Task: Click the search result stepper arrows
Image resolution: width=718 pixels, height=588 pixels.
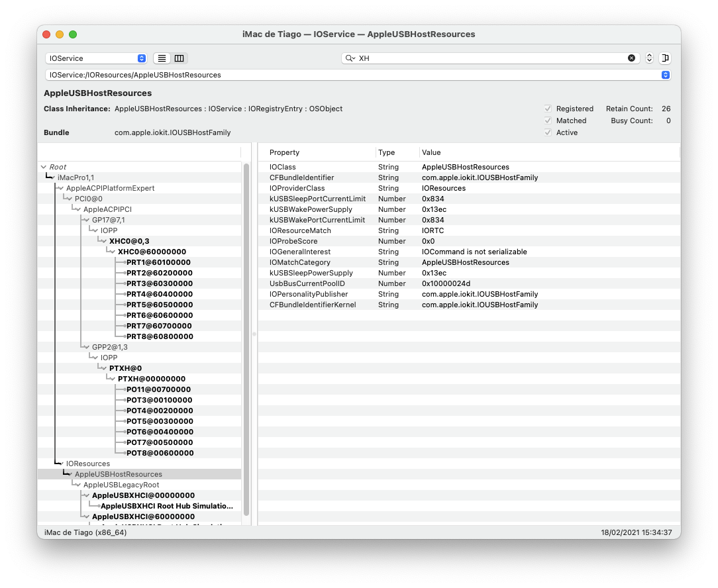Action: (x=649, y=58)
